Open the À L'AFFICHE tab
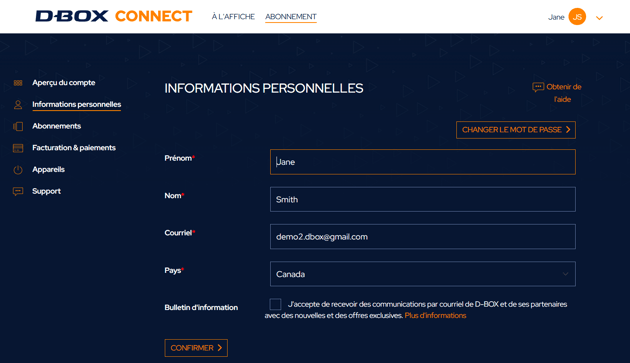Viewport: 630px width, 363px height. [x=233, y=16]
